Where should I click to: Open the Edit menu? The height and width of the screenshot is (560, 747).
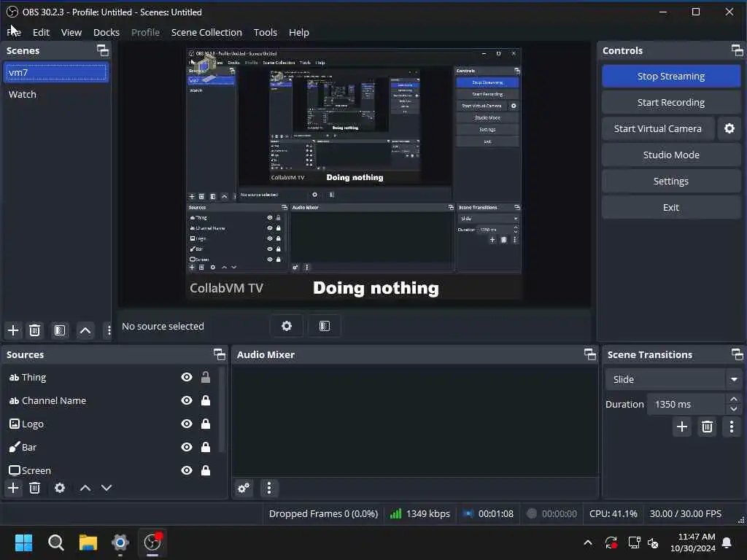[41, 32]
